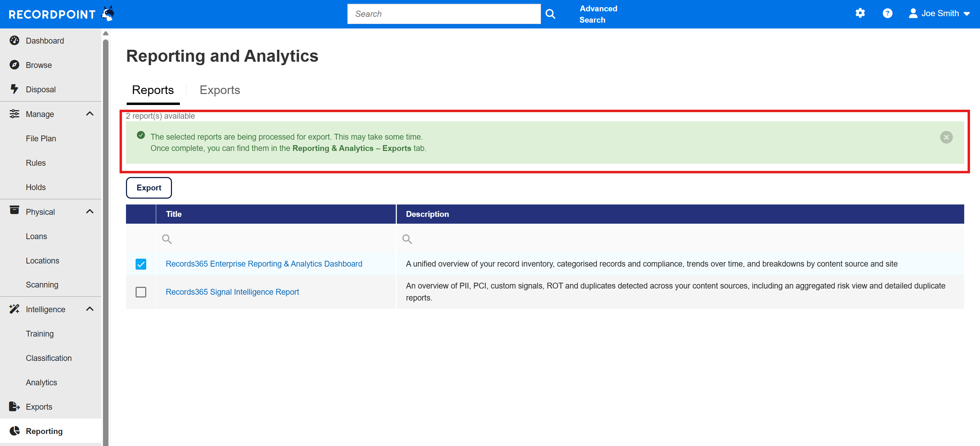The width and height of the screenshot is (980, 446).
Task: Select the Reporting pie chart icon
Action: point(14,431)
